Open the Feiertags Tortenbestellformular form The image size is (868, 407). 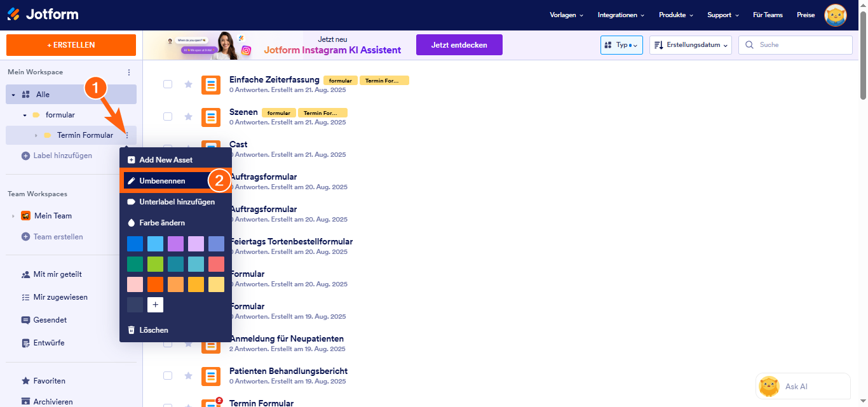pyautogui.click(x=291, y=242)
